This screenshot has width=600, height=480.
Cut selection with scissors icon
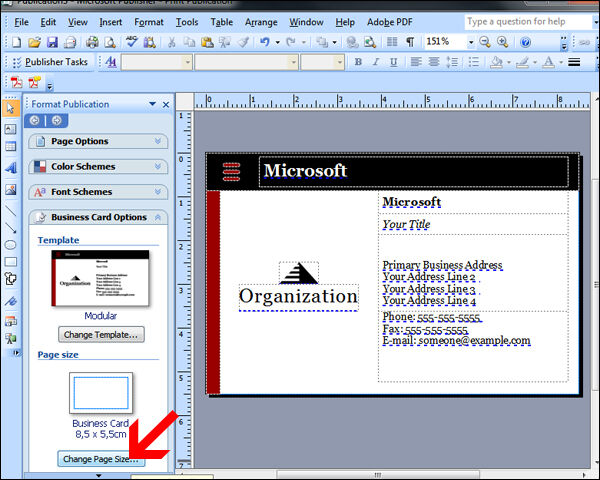coord(171,42)
